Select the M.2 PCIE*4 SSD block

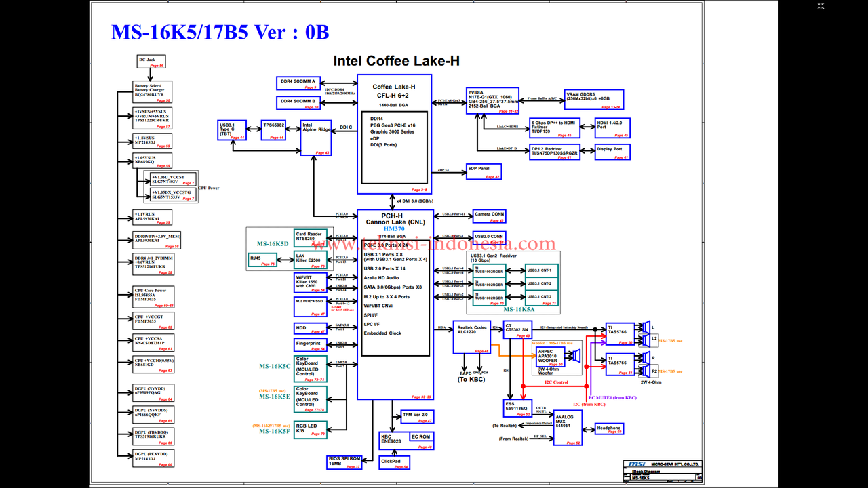click(311, 306)
